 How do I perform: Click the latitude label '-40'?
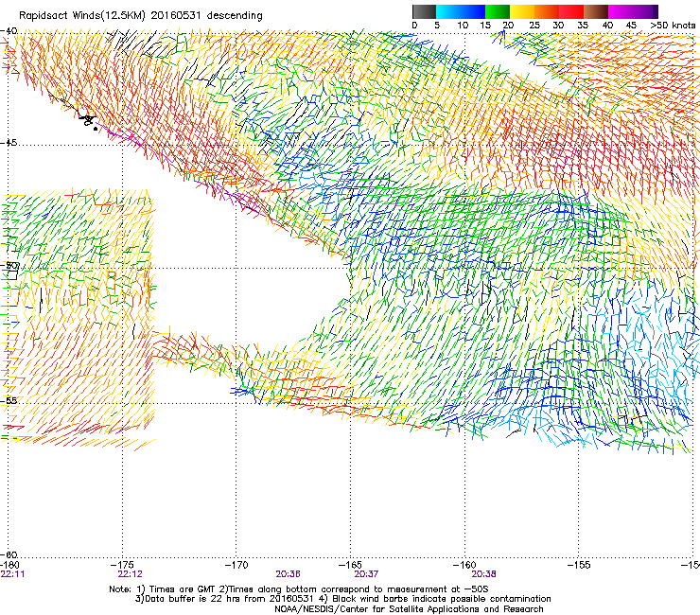pos(9,31)
